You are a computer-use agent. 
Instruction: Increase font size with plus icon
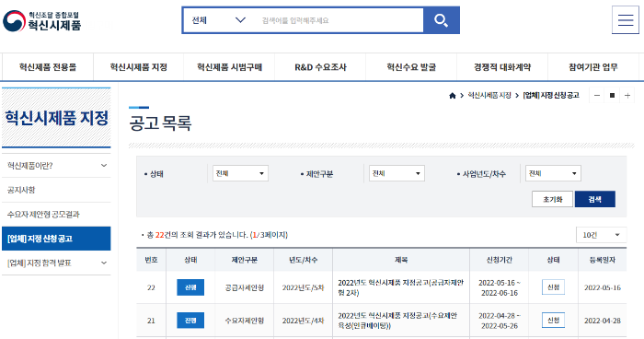point(627,96)
